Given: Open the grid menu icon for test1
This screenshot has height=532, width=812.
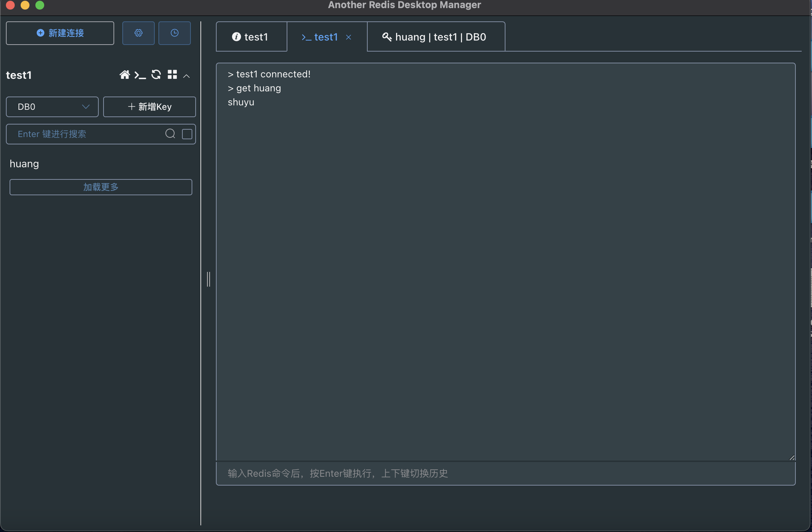Looking at the screenshot, I should click(172, 75).
